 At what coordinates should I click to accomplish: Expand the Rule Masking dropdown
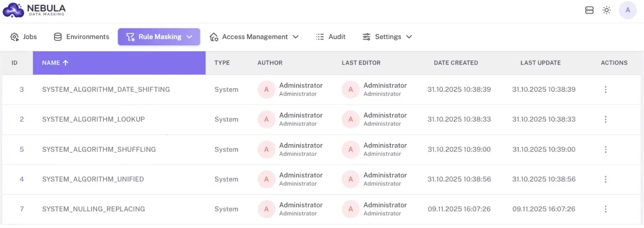point(159,37)
